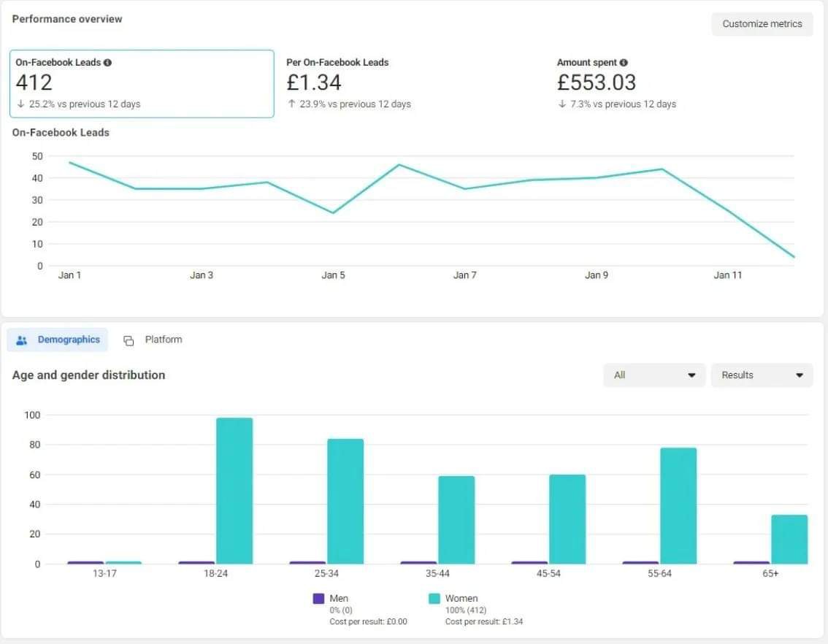The image size is (828, 644).
Task: Click the Demographics people icon
Action: coord(22,340)
